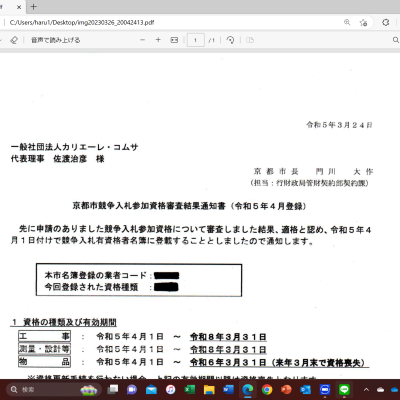This screenshot has width=400, height=400.
Task: Edit the page number field
Action: point(195,40)
